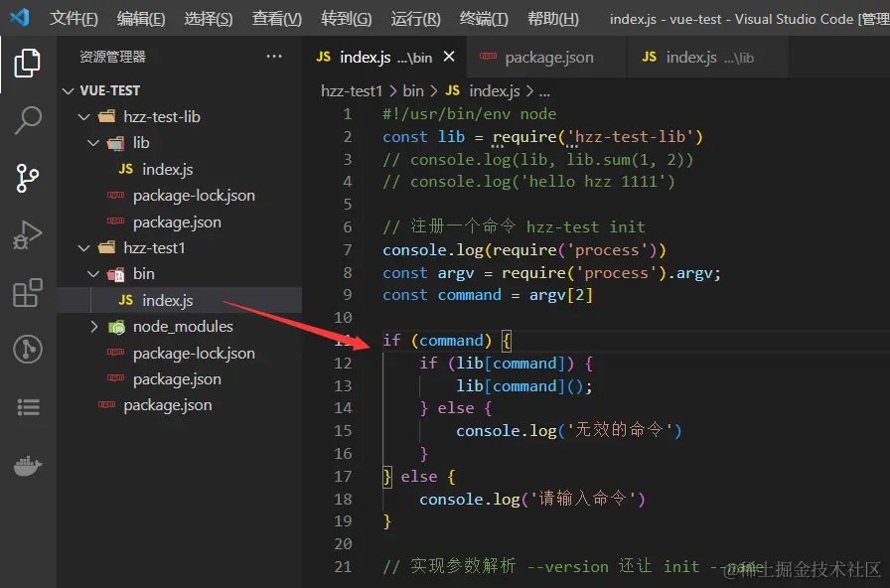The width and height of the screenshot is (890, 588).
Task: Open the 终端(T) menu
Action: point(484,19)
